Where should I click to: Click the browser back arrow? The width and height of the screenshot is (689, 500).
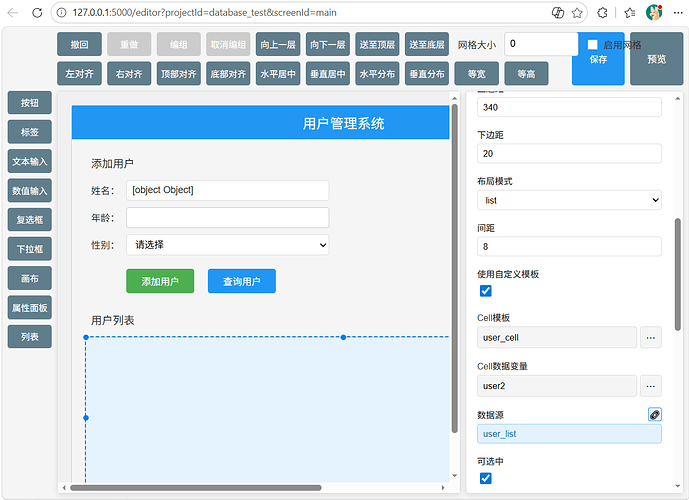(x=13, y=13)
